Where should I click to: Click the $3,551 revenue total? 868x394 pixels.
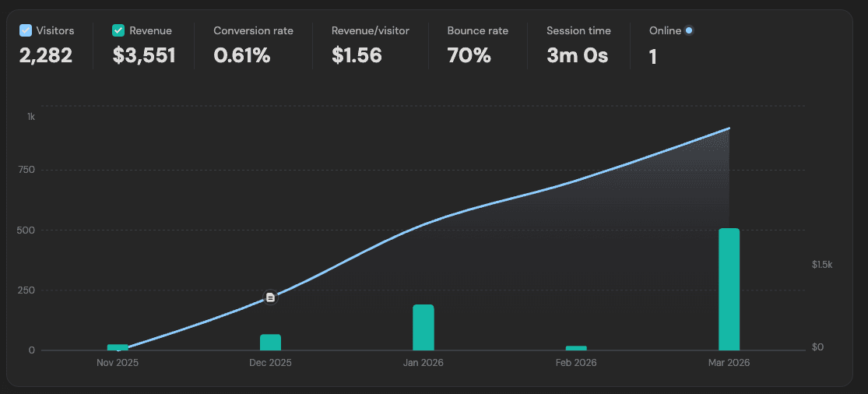144,55
